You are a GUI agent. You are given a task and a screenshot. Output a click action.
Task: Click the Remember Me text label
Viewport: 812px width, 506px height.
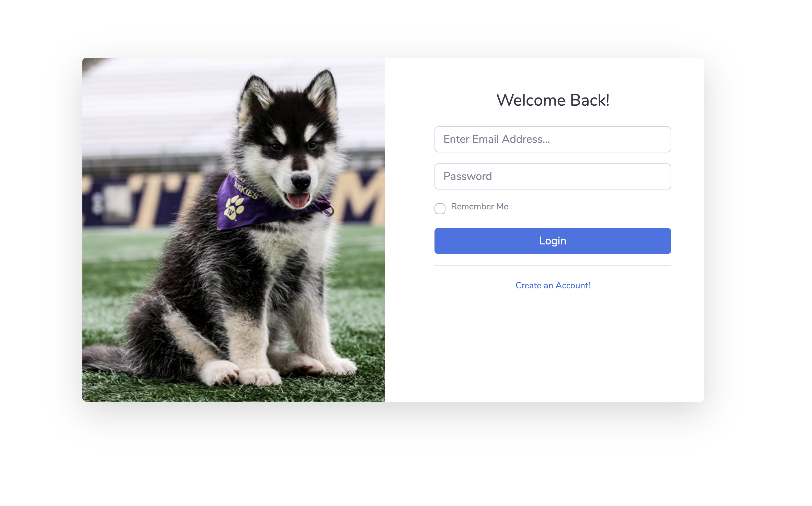[479, 207]
